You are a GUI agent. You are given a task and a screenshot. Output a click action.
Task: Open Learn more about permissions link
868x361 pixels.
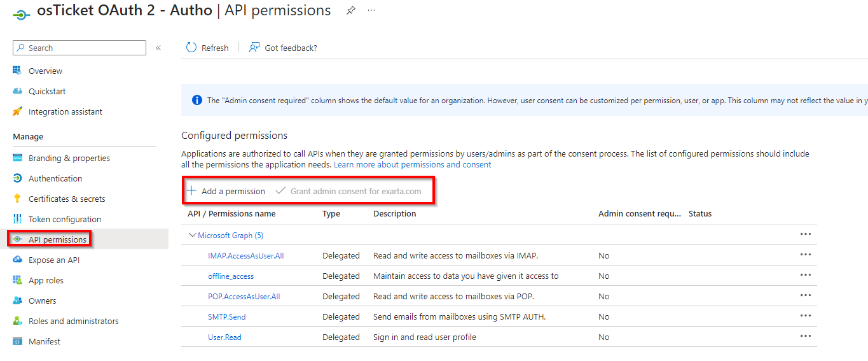pos(412,164)
